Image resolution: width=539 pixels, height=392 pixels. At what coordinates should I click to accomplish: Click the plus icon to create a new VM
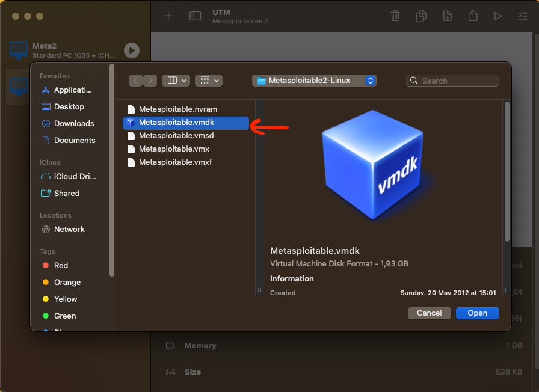click(x=168, y=16)
